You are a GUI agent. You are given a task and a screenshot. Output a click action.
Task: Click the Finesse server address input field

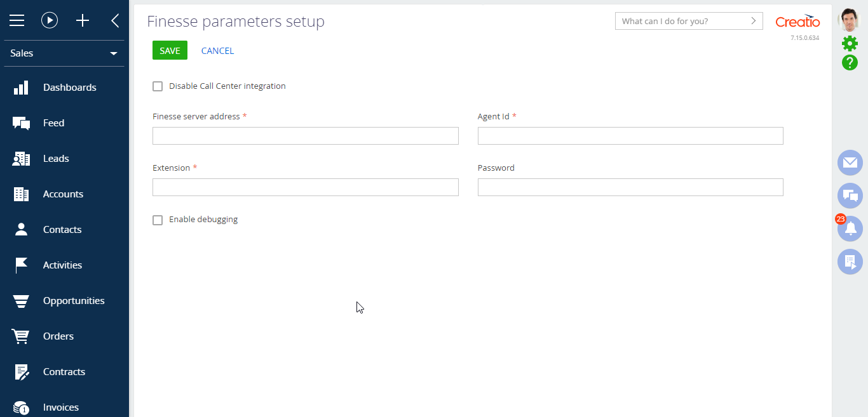coord(305,135)
